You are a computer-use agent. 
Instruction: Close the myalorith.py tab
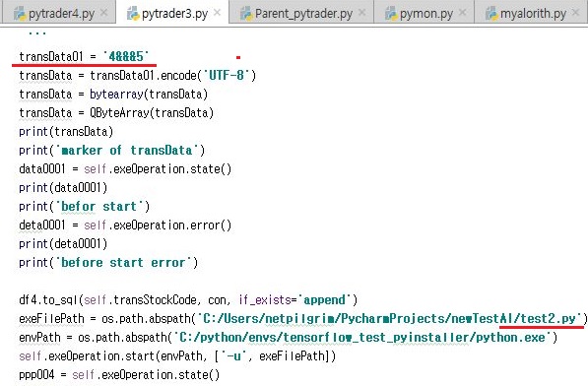[575, 13]
